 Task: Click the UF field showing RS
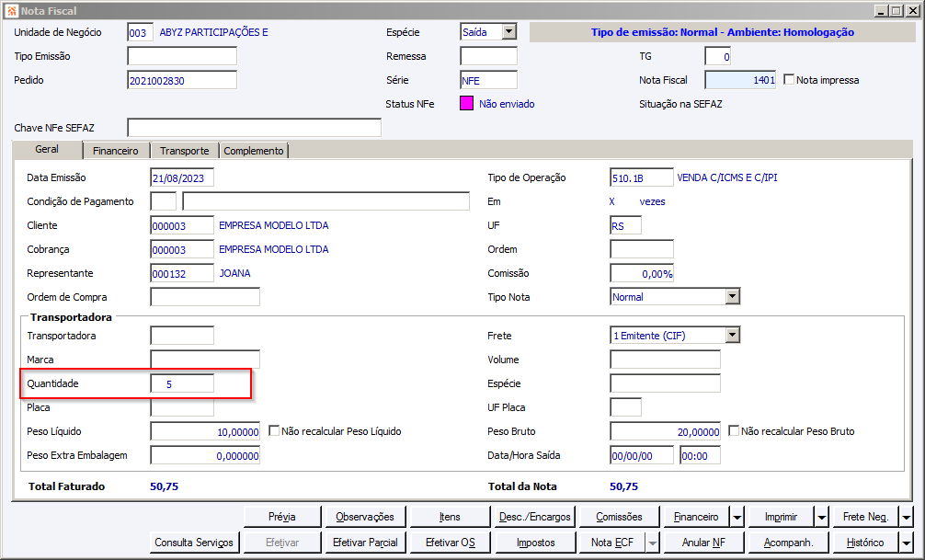point(625,225)
